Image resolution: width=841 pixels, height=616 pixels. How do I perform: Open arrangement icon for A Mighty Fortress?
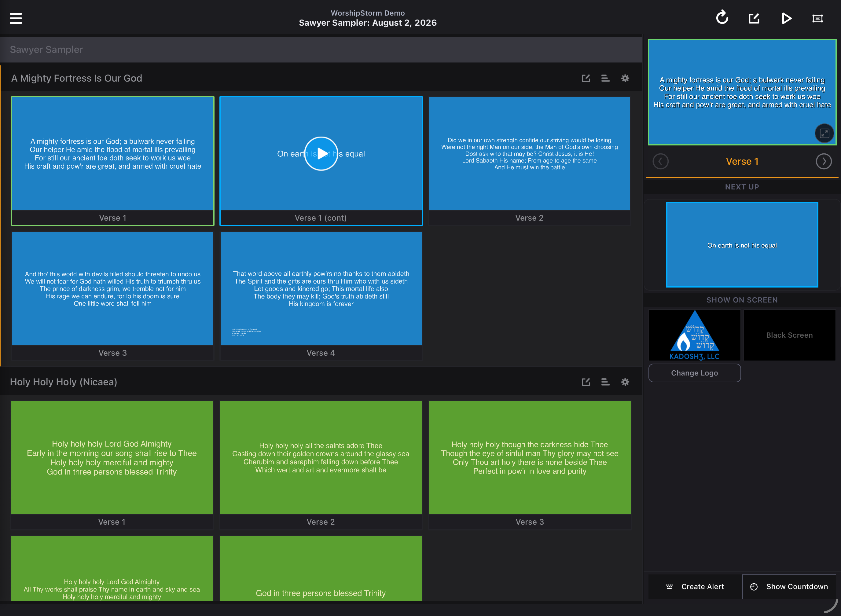(605, 78)
